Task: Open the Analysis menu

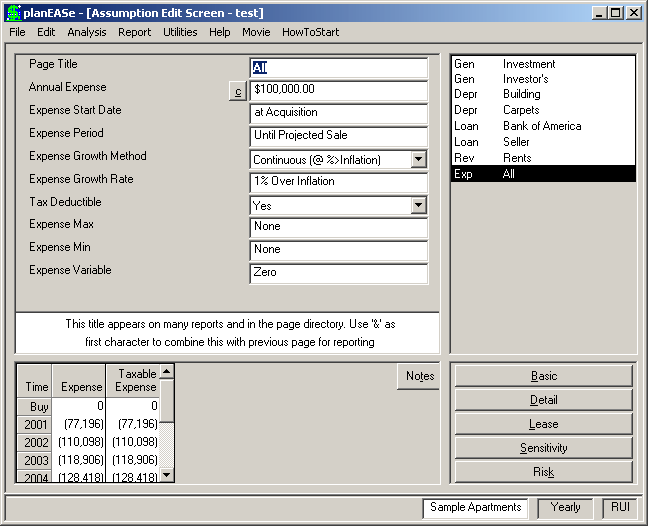Action: click(x=87, y=32)
